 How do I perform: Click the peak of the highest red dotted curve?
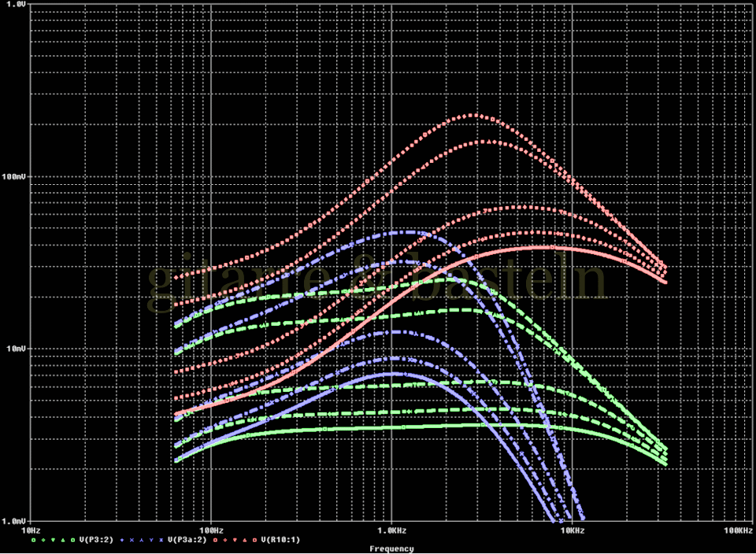[472, 115]
